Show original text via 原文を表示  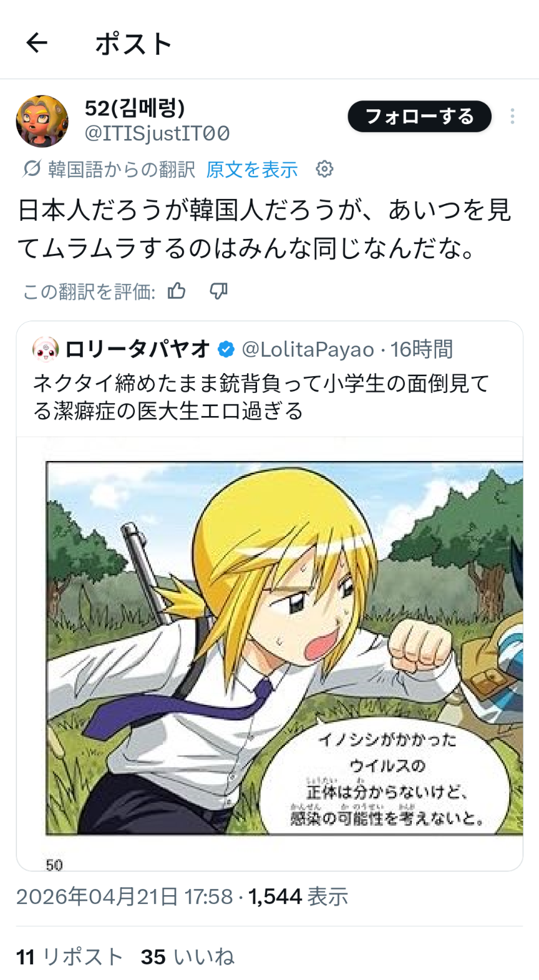point(252,169)
